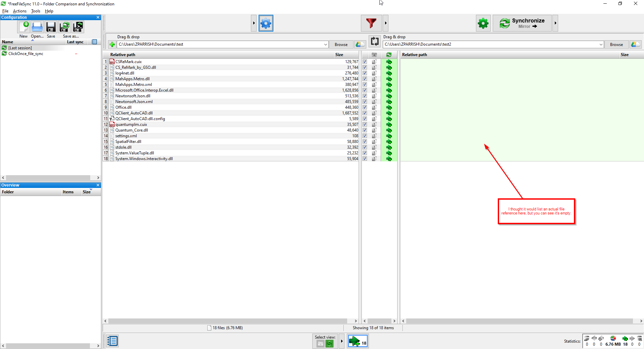Click the sync action column header icon
Screen dimensions: 644x349
click(x=389, y=55)
